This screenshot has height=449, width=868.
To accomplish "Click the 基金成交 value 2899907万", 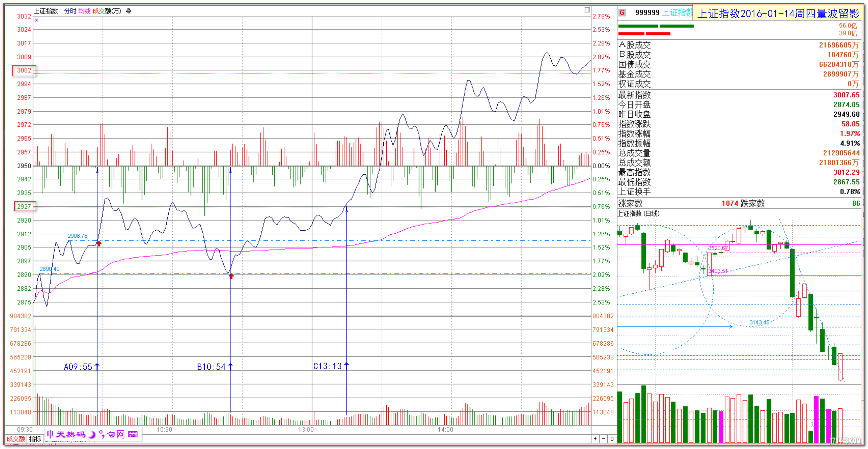I will coord(841,74).
